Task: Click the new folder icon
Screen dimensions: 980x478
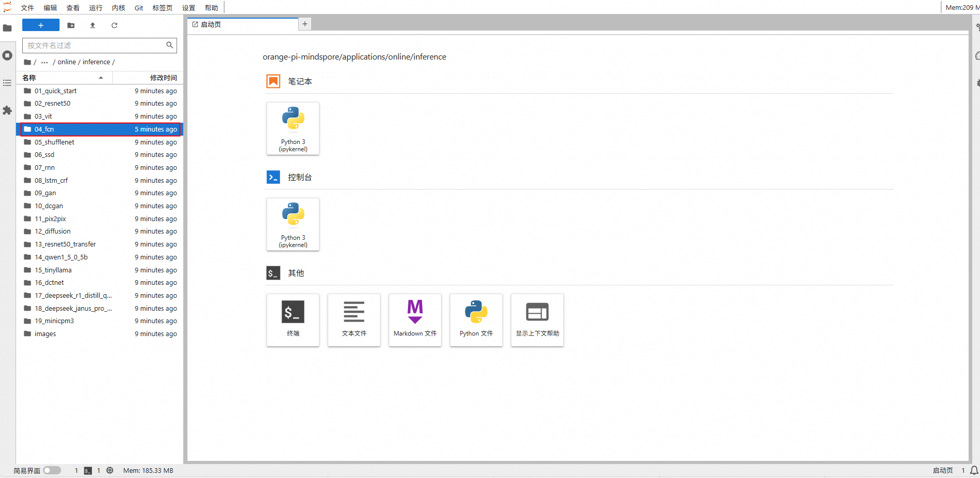Action: [x=71, y=25]
